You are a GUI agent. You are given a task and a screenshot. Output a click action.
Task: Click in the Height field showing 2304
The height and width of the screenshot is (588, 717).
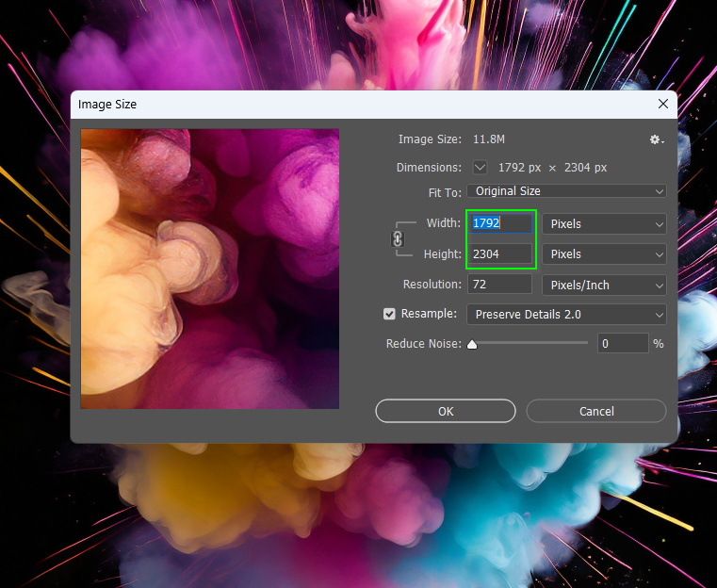pyautogui.click(x=499, y=253)
